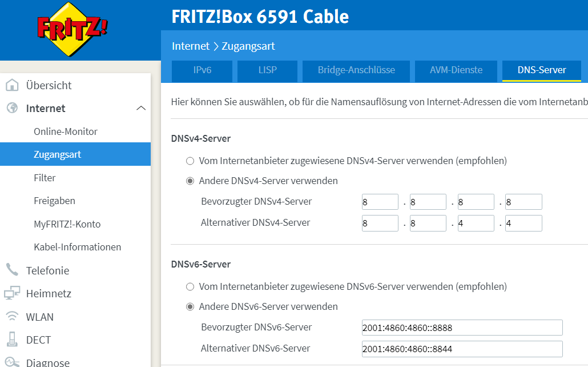Screen dimensions: 588x367
Task: Select provider-assigned DNSv4 servers radio option
Action: [190, 161]
